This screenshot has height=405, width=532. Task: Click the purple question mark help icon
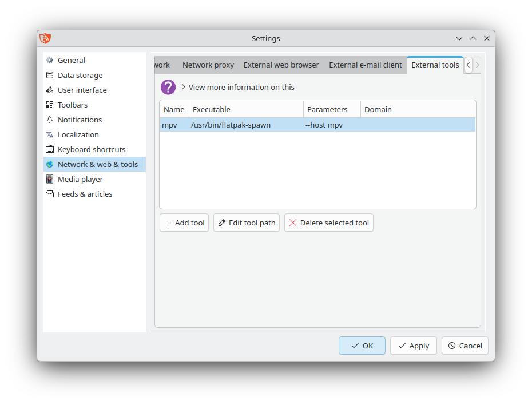click(x=168, y=87)
